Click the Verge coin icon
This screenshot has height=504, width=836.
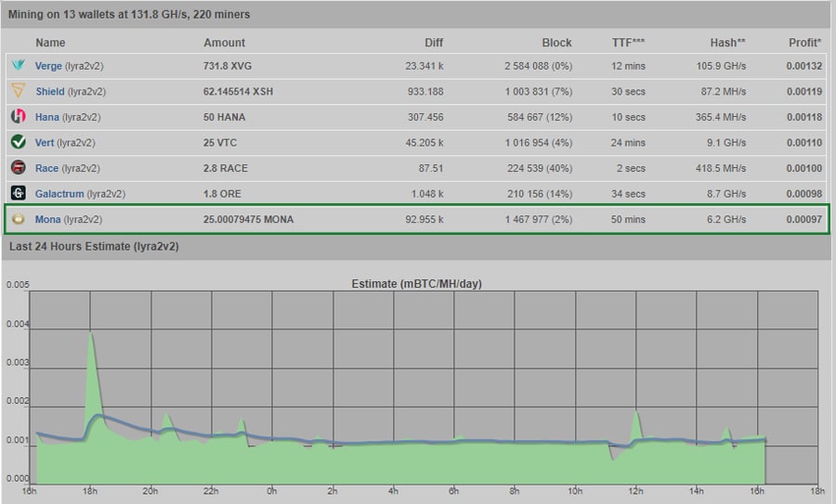click(18, 66)
